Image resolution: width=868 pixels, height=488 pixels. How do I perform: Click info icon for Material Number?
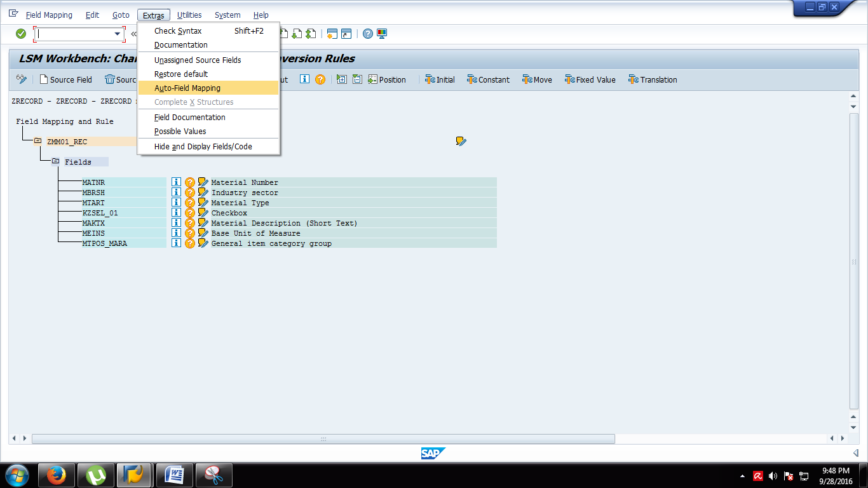coord(176,182)
